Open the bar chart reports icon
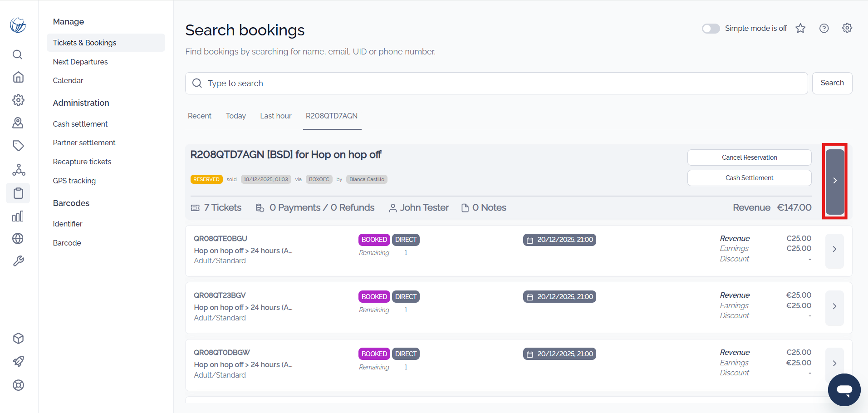The width and height of the screenshot is (868, 413). [x=18, y=216]
